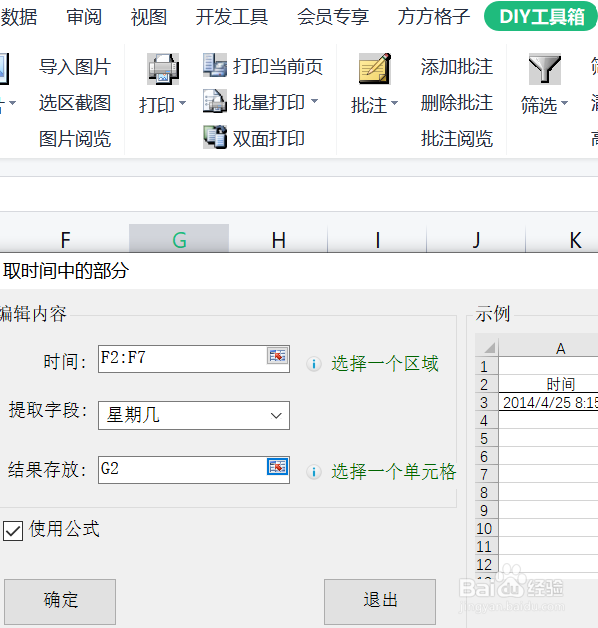
Task: Click example row header 5
Action: 485,439
